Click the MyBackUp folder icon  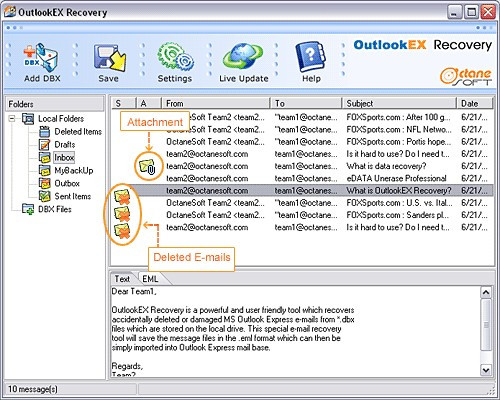[44, 170]
